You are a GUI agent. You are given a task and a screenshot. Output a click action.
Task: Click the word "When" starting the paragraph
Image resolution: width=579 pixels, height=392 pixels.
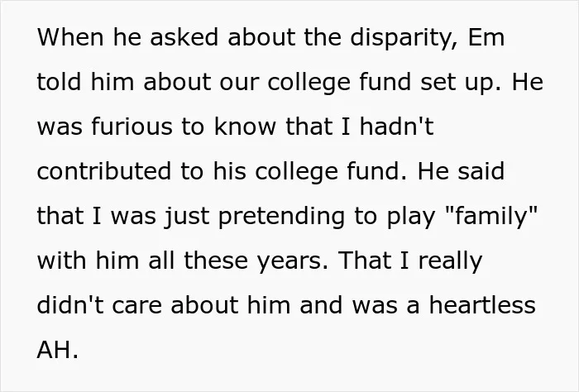pos(70,37)
